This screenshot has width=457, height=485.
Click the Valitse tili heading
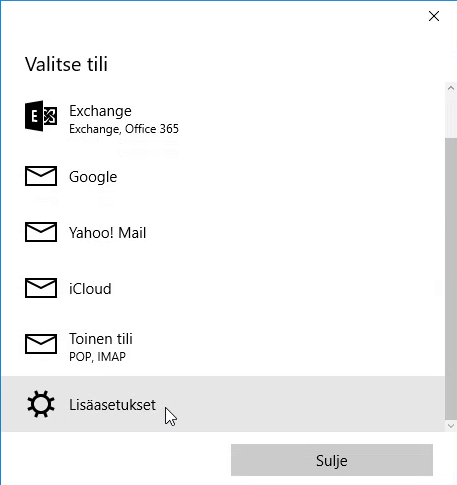point(66,64)
